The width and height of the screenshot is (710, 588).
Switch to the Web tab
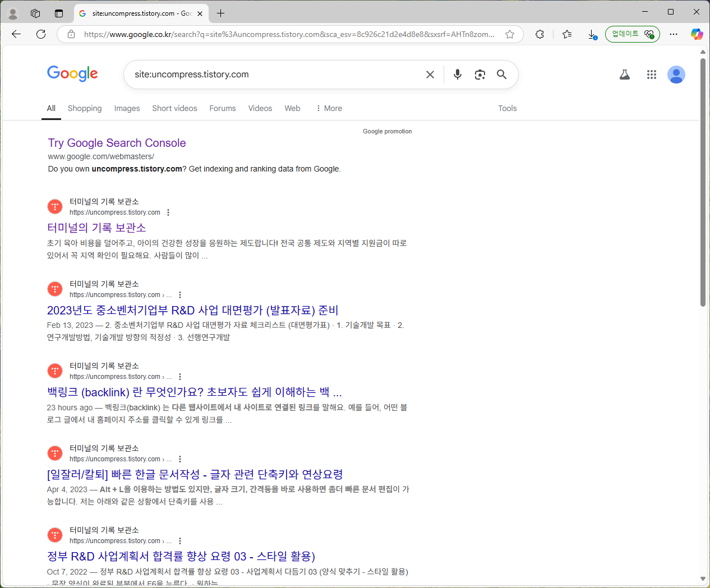point(292,108)
